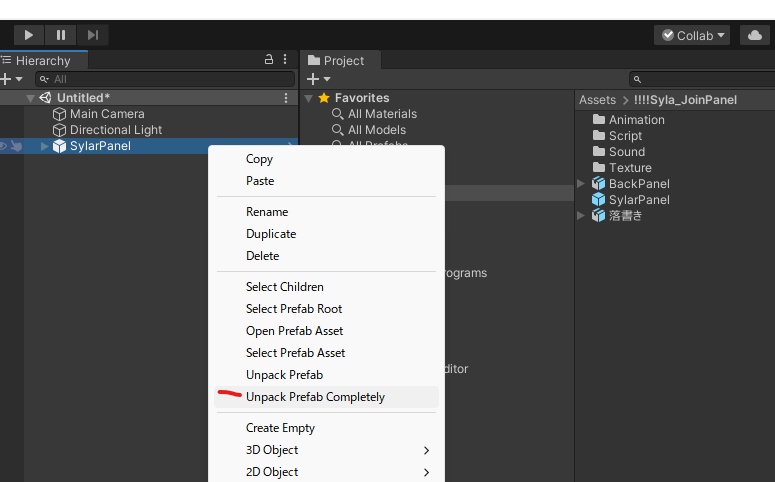Expand the BackPanel prefab asset
The width and height of the screenshot is (775, 482).
pos(581,184)
